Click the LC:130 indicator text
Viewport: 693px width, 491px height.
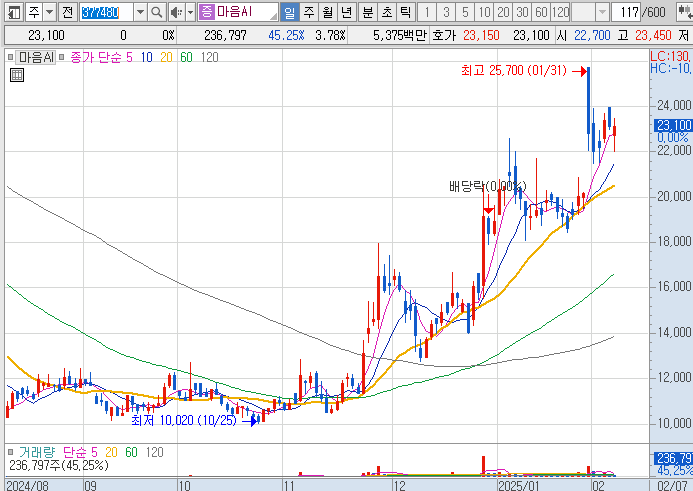click(x=671, y=56)
